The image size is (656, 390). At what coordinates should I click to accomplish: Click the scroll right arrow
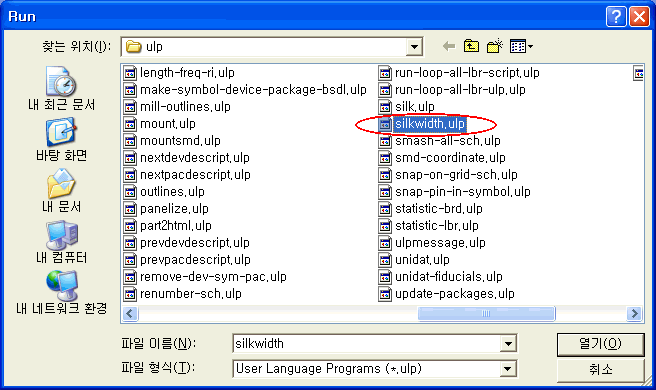tap(634, 313)
